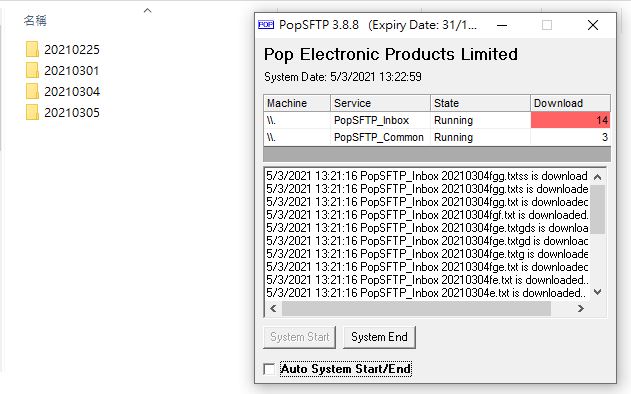The image size is (631, 394).
Task: Click the PopSFTP app icon in title bar
Action: [266, 25]
